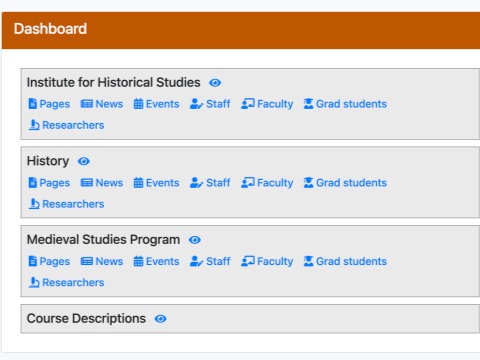Open the News link under History
Image resolution: width=480 pixels, height=360 pixels.
102,183
